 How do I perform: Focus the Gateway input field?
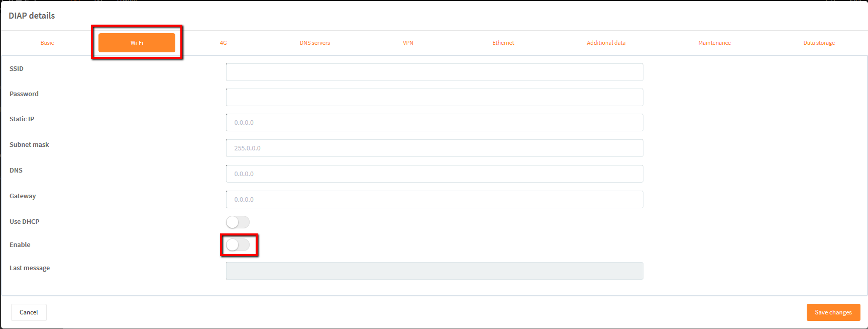pyautogui.click(x=435, y=199)
